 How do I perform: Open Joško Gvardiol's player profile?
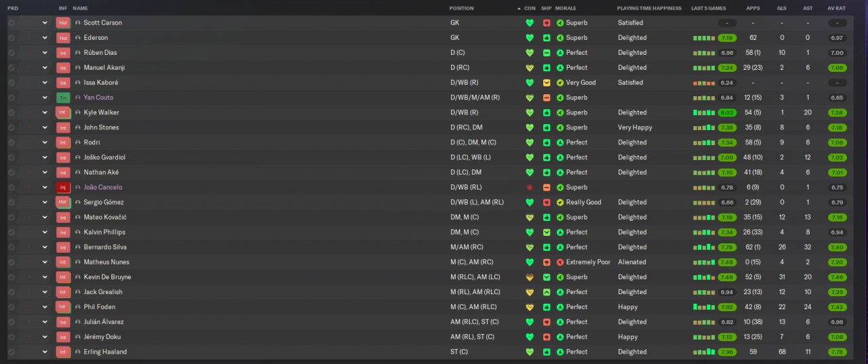[x=104, y=157]
